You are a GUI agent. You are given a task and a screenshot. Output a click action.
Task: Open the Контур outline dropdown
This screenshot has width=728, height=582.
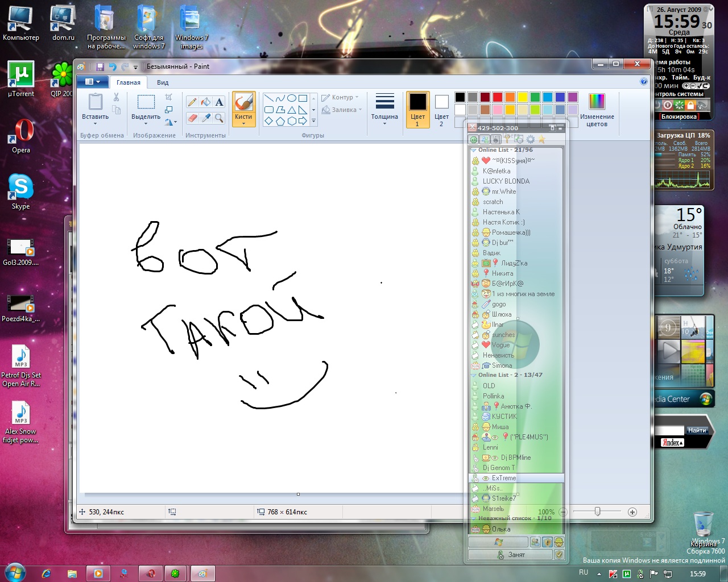tap(340, 97)
